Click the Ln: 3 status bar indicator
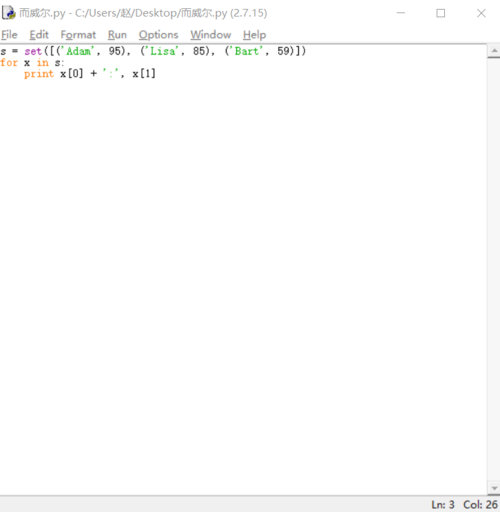The width and height of the screenshot is (500, 512). pyautogui.click(x=443, y=504)
